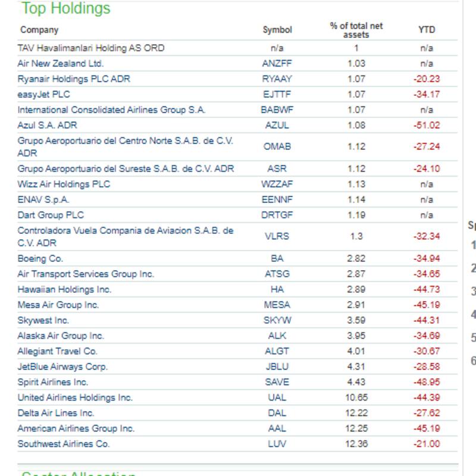Screen dimensions: 476x476
Task: Click the SKYW ticker symbol
Action: [277, 320]
